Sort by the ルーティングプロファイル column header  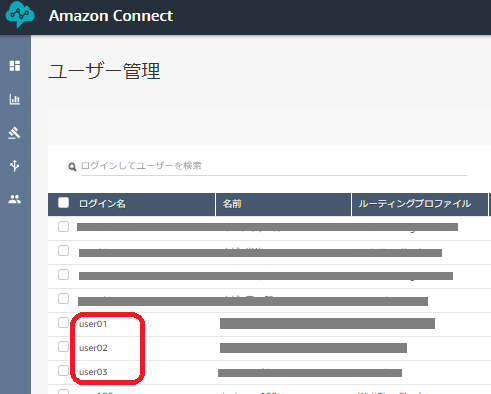tap(415, 204)
